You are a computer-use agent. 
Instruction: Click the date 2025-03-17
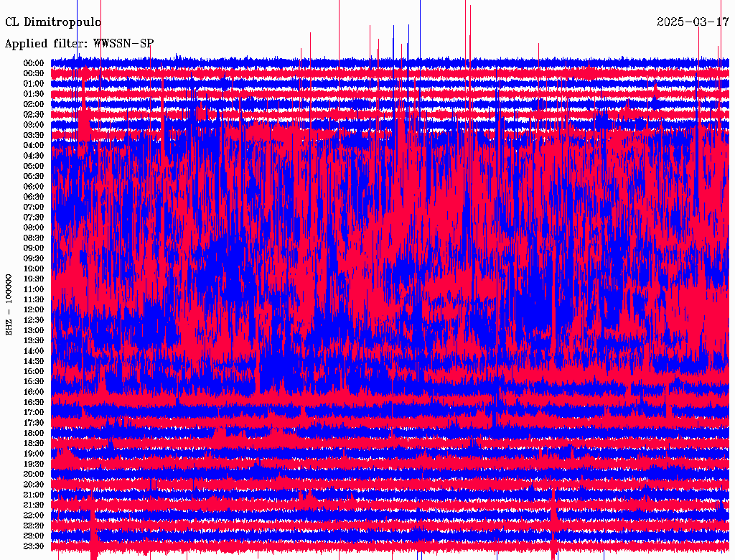pyautogui.click(x=693, y=22)
